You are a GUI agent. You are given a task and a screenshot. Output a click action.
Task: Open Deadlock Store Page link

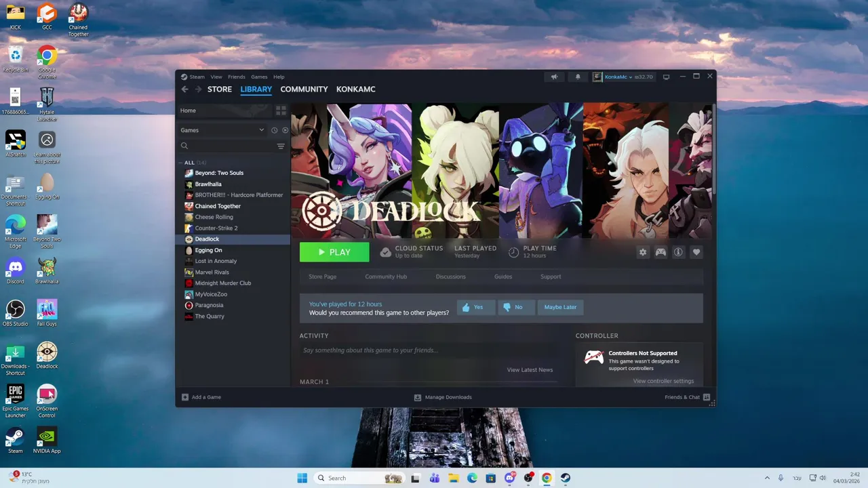pos(323,277)
